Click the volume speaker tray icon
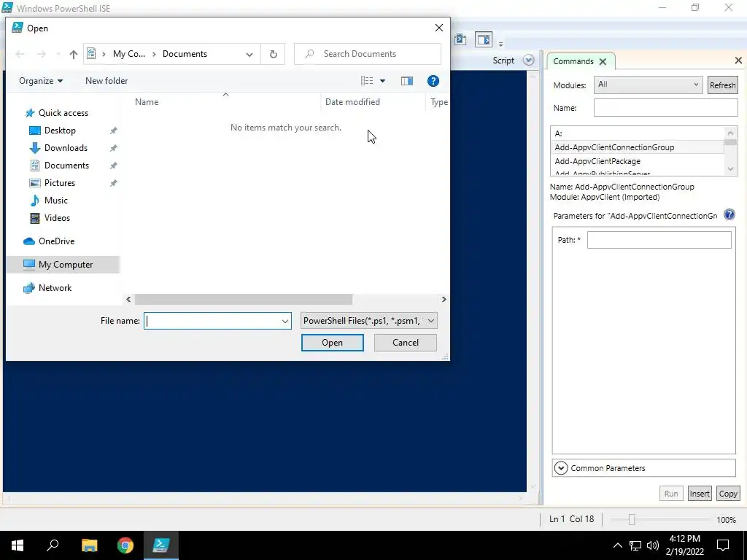Image resolution: width=747 pixels, height=560 pixels. click(x=653, y=545)
